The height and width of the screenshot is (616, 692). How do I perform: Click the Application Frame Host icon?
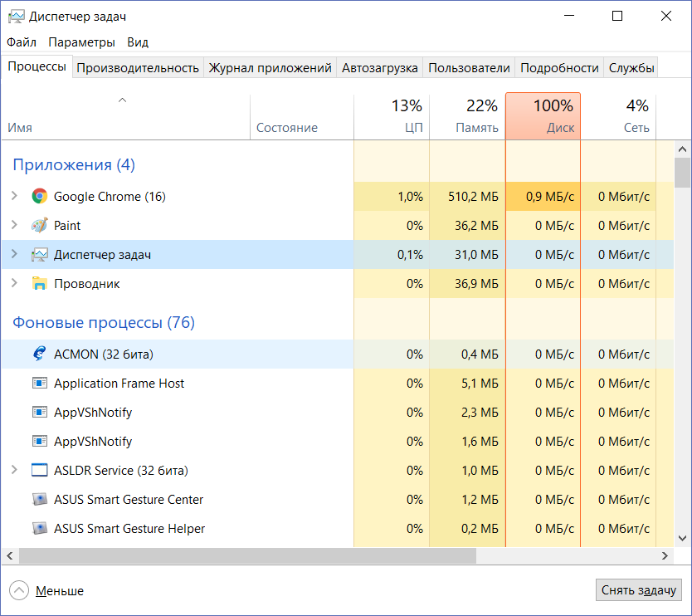39,383
